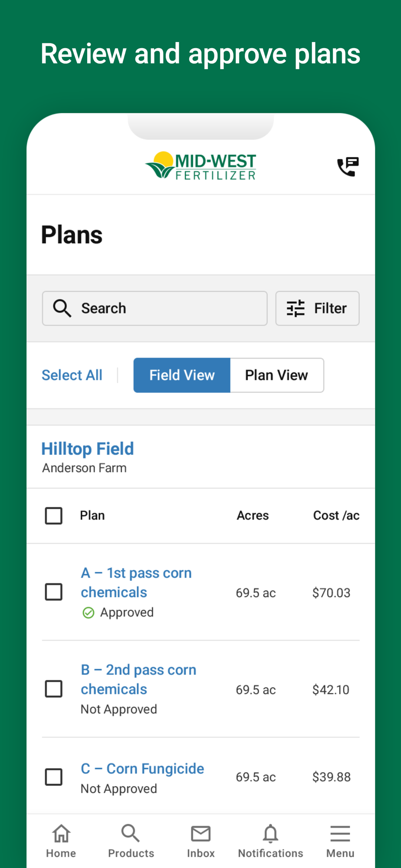
Task: Select plan A 1st pass corn checkbox
Action: [x=54, y=592]
